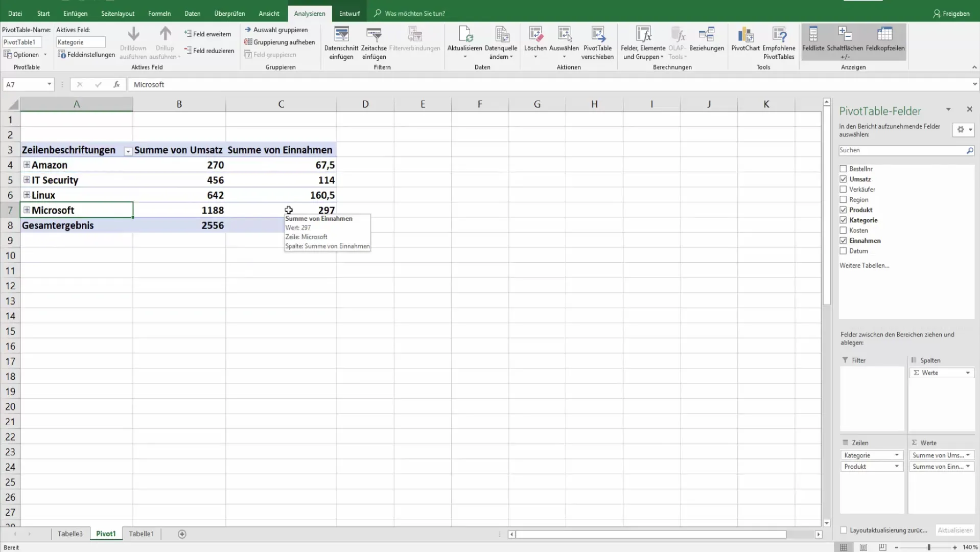This screenshot has width=980, height=552.
Task: Uncheck the Umsatz field
Action: [x=843, y=179]
